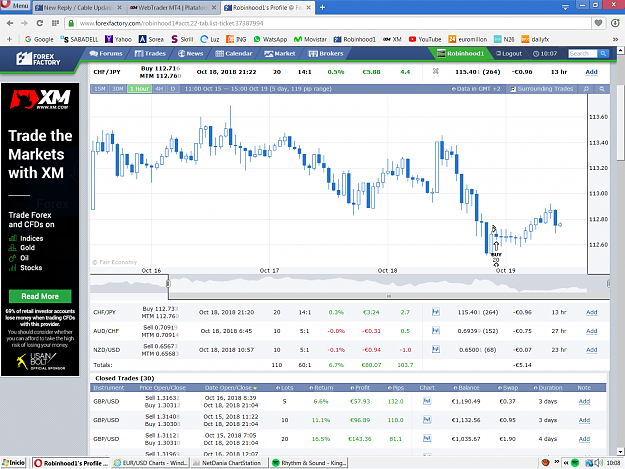625x469 pixels.
Task: Switch to New Reply / Cable Update tab
Action: [78, 7]
